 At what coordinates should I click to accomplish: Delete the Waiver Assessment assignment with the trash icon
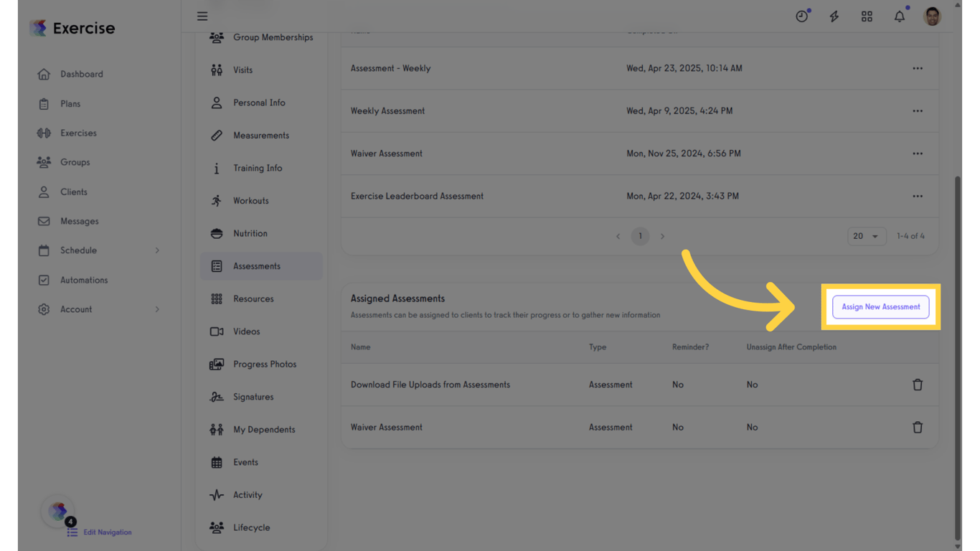[918, 427]
